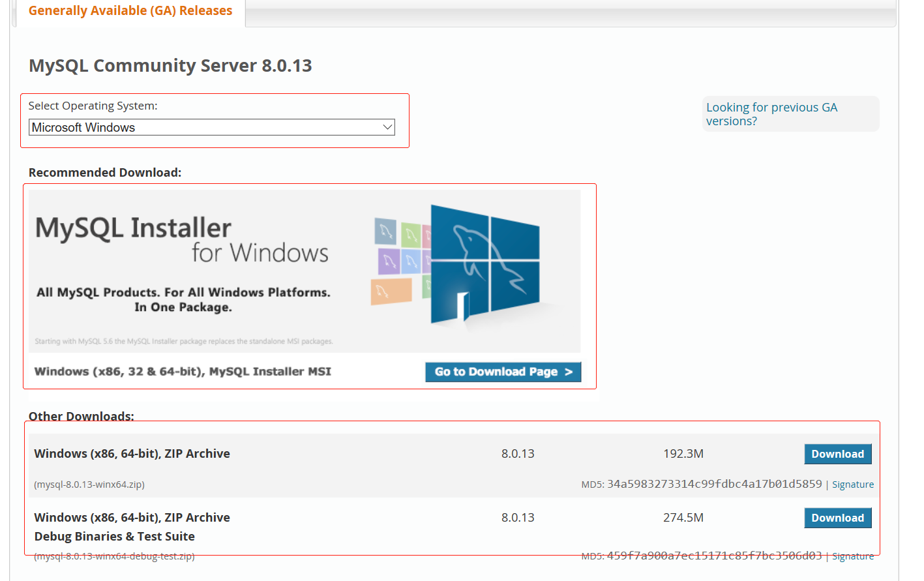
Task: Open the Looking for previous GA versions link
Action: (x=771, y=113)
